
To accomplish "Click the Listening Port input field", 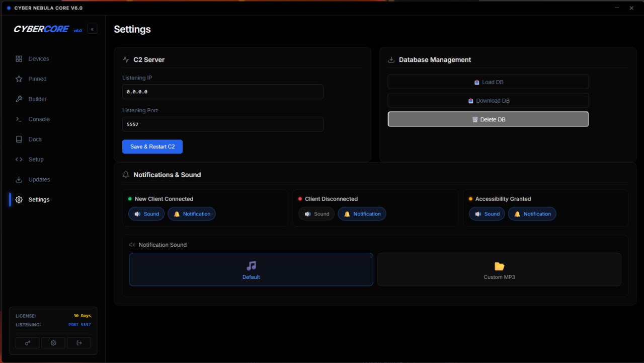I will (x=223, y=124).
